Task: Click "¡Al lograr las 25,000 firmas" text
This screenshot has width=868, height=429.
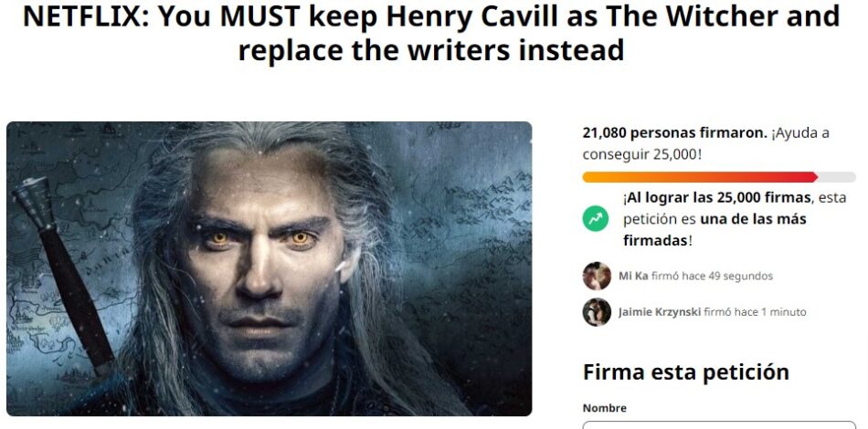Action: [717, 197]
